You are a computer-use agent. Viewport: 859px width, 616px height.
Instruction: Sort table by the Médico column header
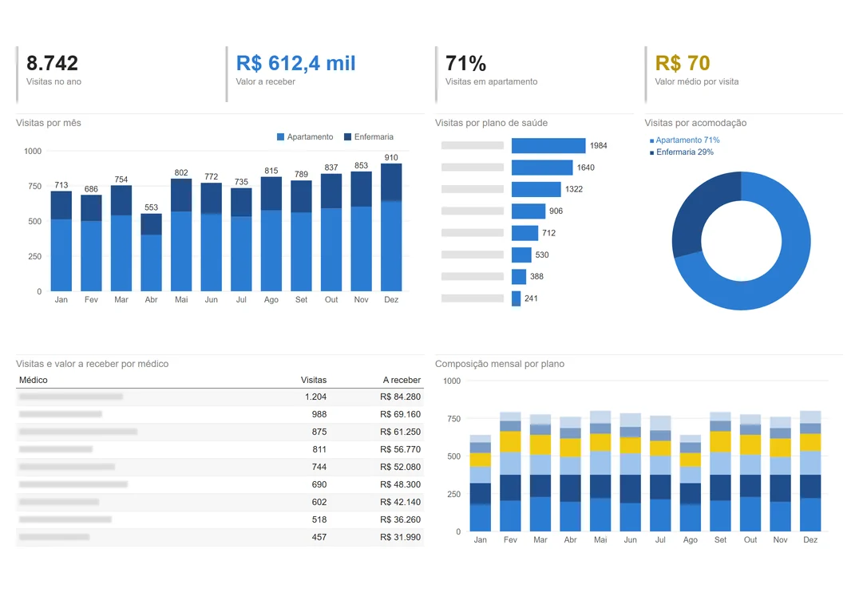coord(34,380)
